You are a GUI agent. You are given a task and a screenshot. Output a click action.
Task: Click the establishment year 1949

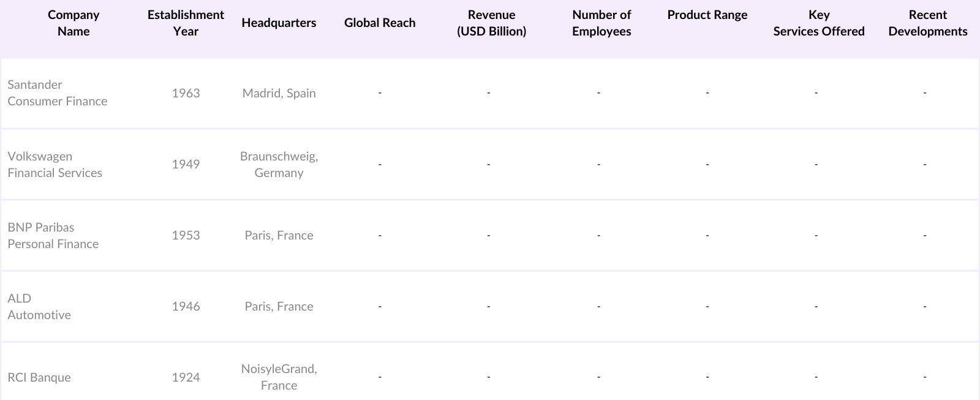(x=186, y=164)
